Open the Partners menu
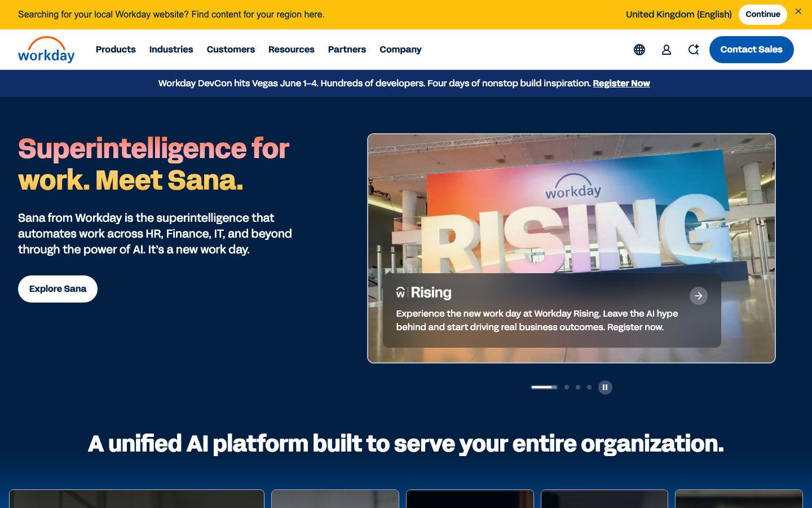 (347, 50)
